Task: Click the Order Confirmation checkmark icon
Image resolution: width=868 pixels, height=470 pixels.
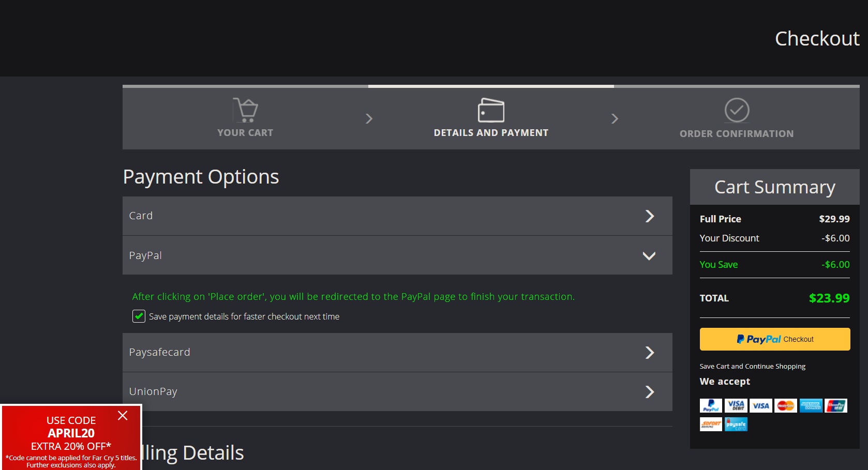Action: click(737, 110)
